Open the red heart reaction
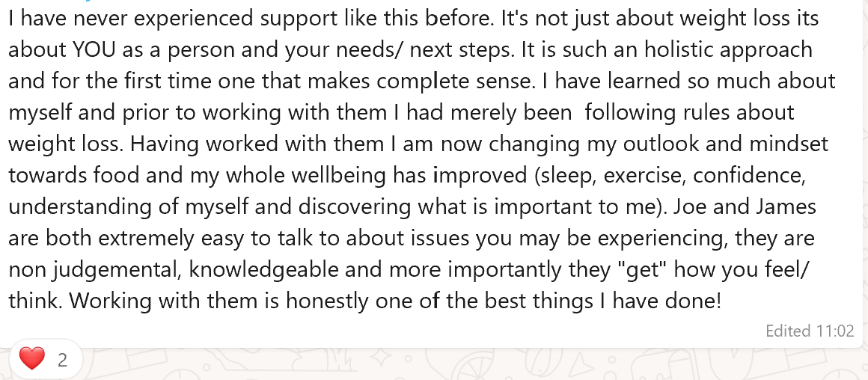The image size is (868, 380). point(31,359)
